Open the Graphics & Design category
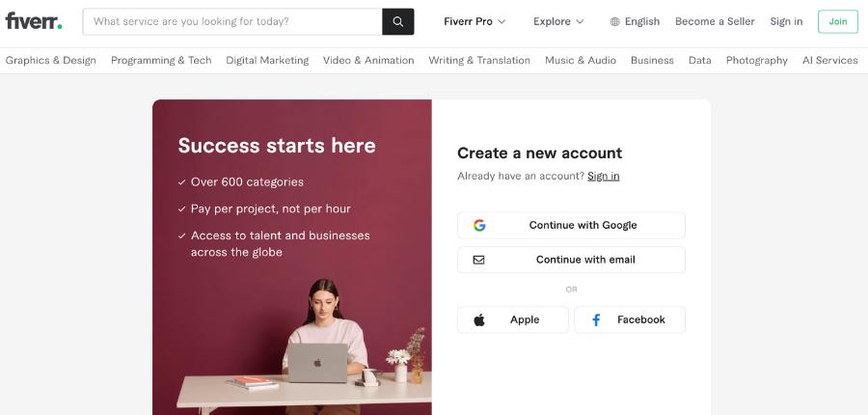This screenshot has width=868, height=415. point(51,60)
